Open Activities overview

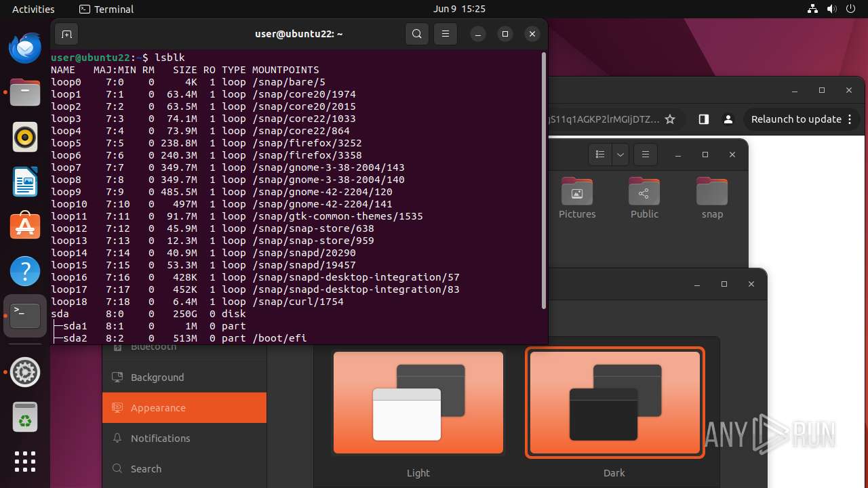click(x=33, y=9)
